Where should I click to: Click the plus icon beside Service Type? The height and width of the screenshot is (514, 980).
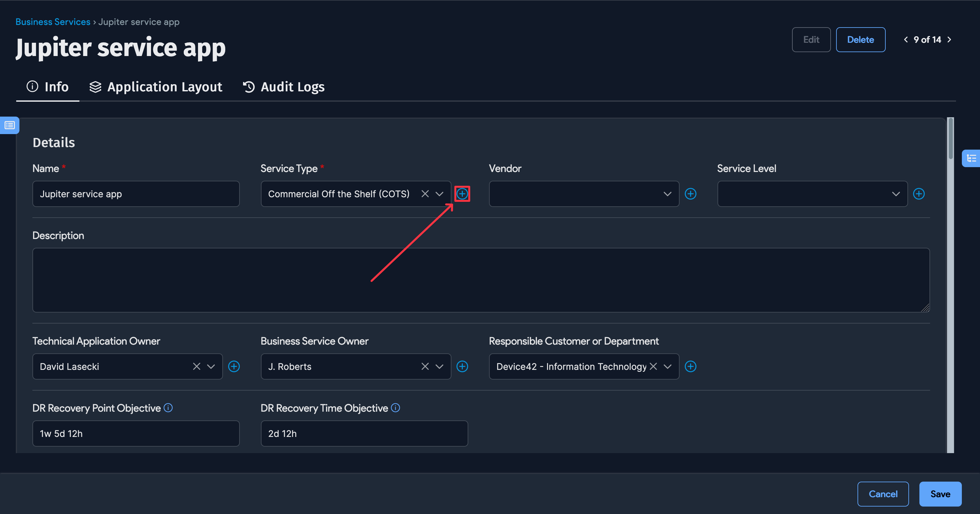[462, 194]
